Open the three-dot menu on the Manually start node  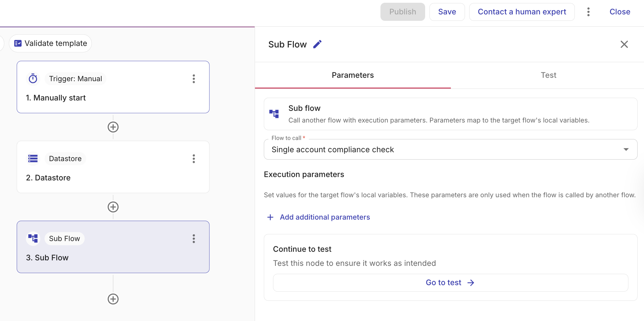(194, 79)
